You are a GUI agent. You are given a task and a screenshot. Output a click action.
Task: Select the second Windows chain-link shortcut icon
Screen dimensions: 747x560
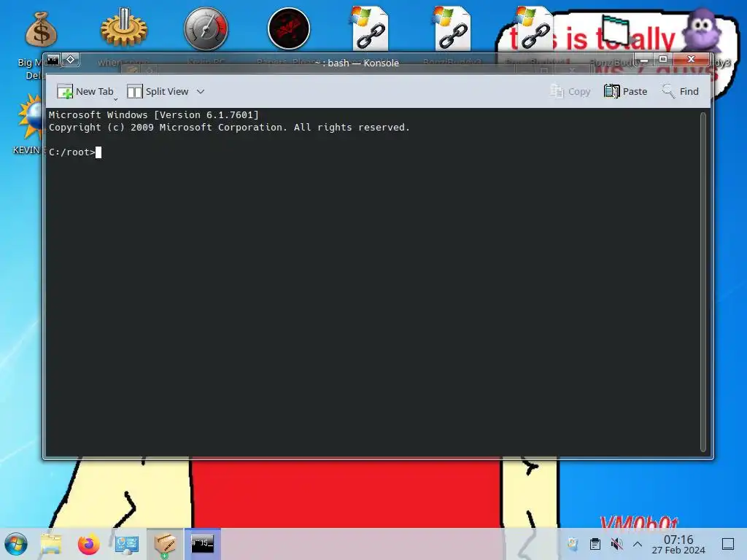[x=452, y=28]
